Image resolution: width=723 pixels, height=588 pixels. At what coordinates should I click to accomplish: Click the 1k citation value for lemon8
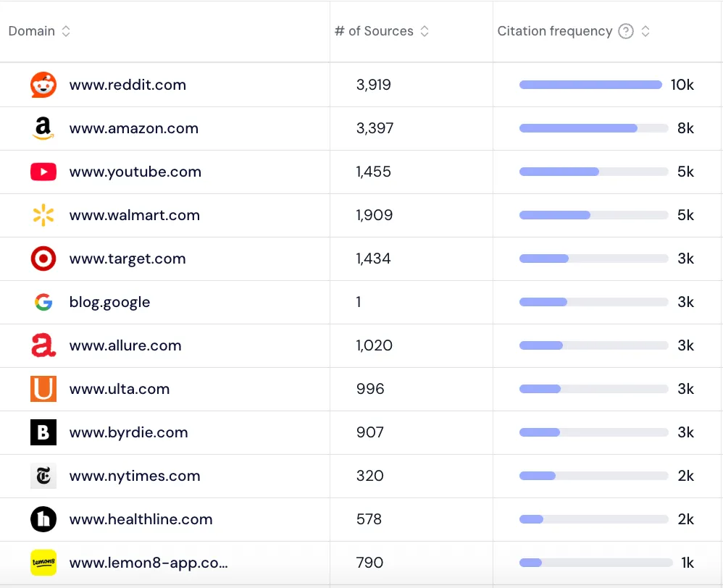688,563
